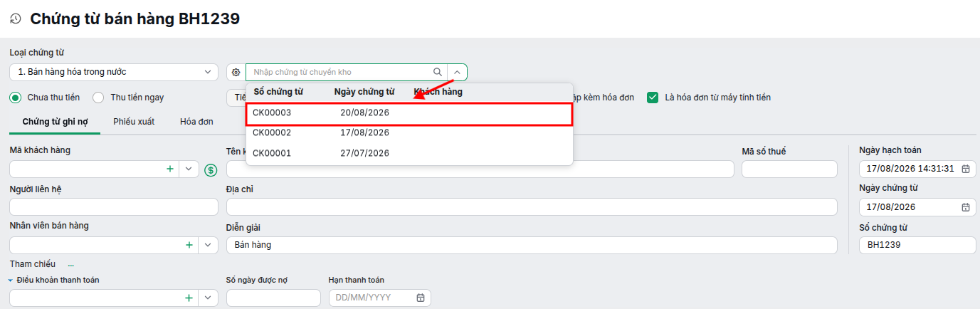980x309 pixels.
Task: Open the calendar for Ngày chứng từ
Action: [x=966, y=207]
